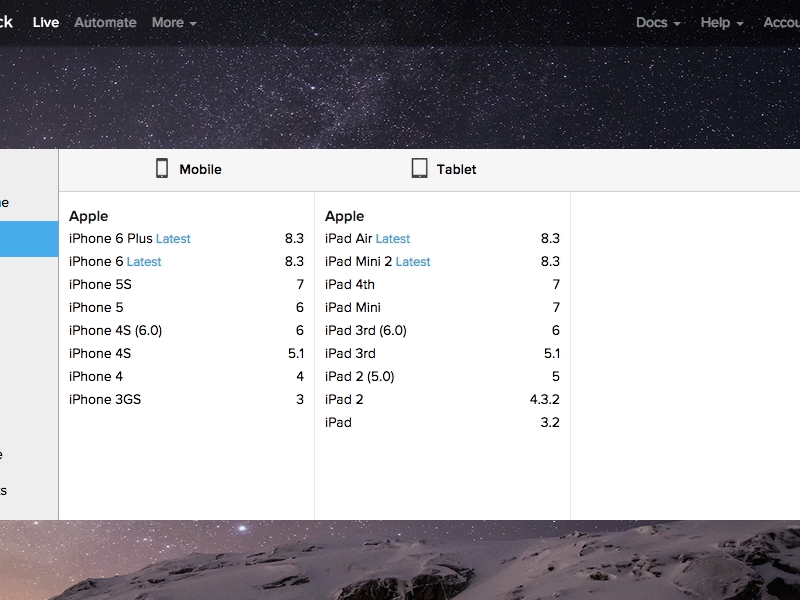Switch to the Mobile tab label
This screenshot has height=600, width=800.
(x=200, y=169)
